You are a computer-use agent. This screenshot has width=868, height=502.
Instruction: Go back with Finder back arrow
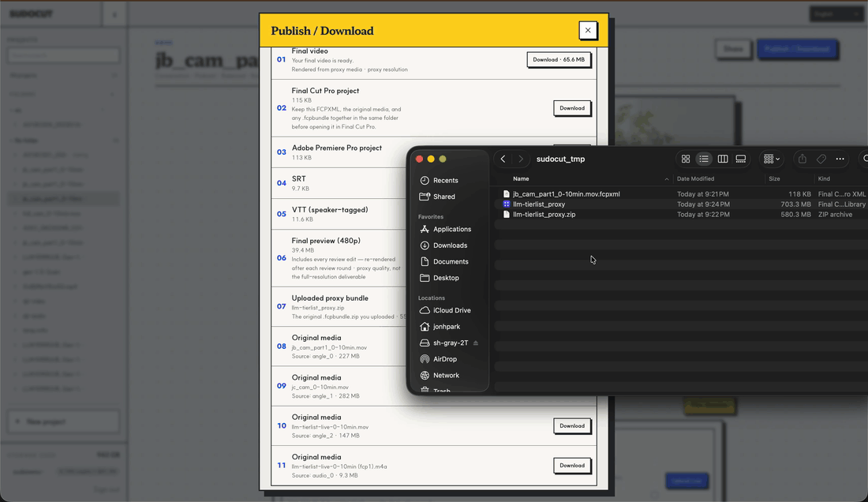(x=503, y=159)
